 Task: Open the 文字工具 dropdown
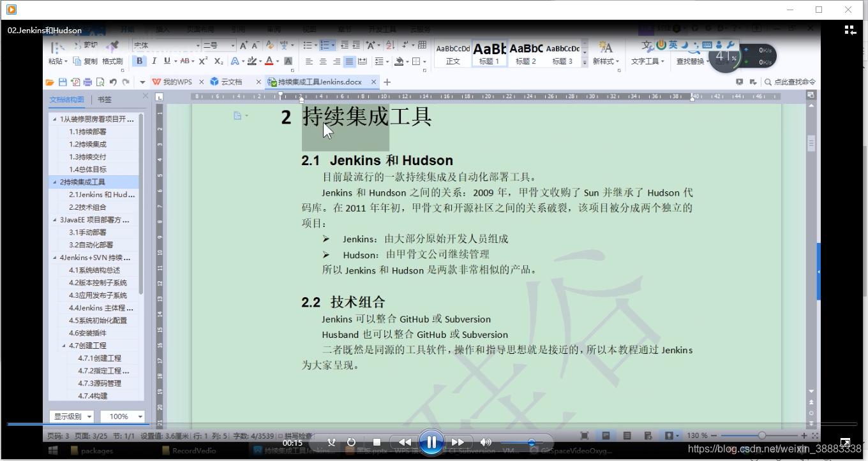coord(648,61)
